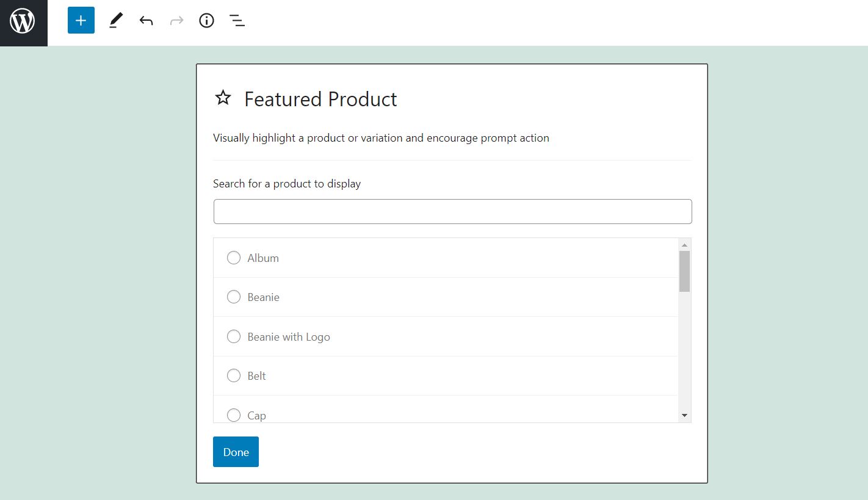
Task: Choose the Beanie product option
Action: point(233,297)
